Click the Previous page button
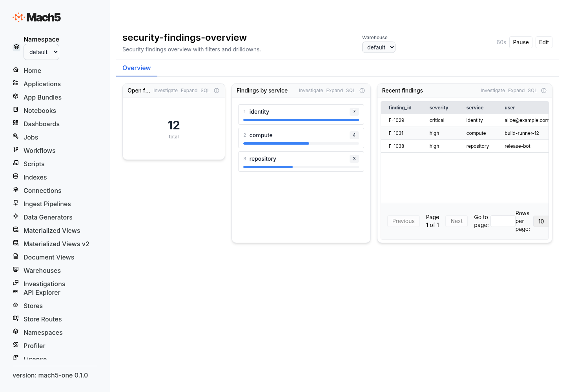 click(x=403, y=221)
